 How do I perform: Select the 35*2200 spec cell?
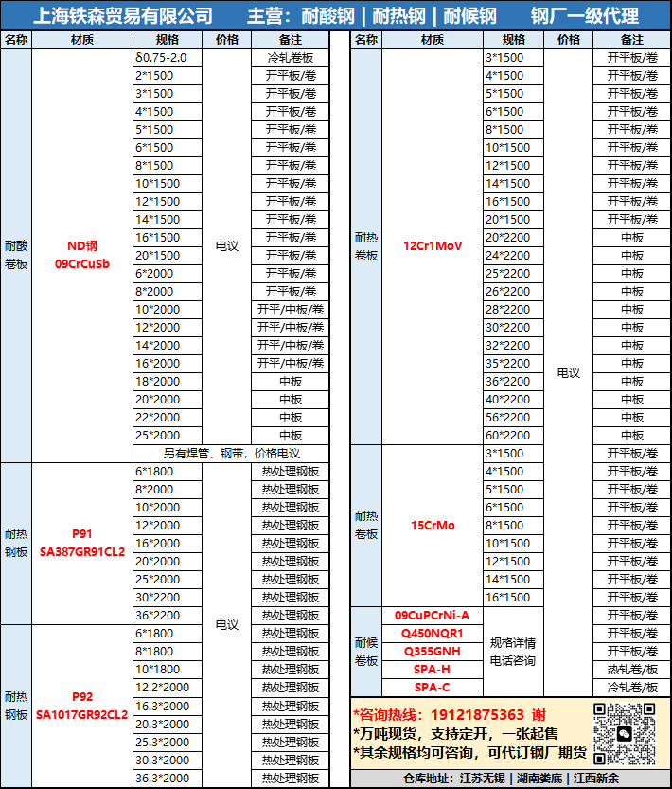point(513,364)
